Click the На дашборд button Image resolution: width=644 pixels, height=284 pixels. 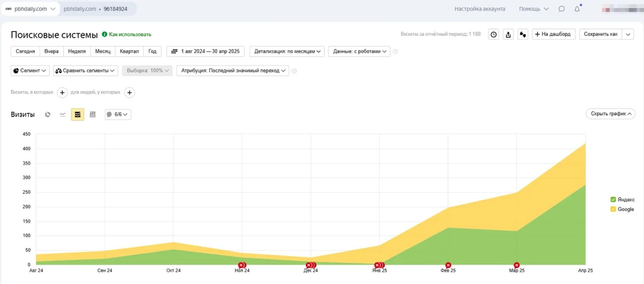[554, 34]
